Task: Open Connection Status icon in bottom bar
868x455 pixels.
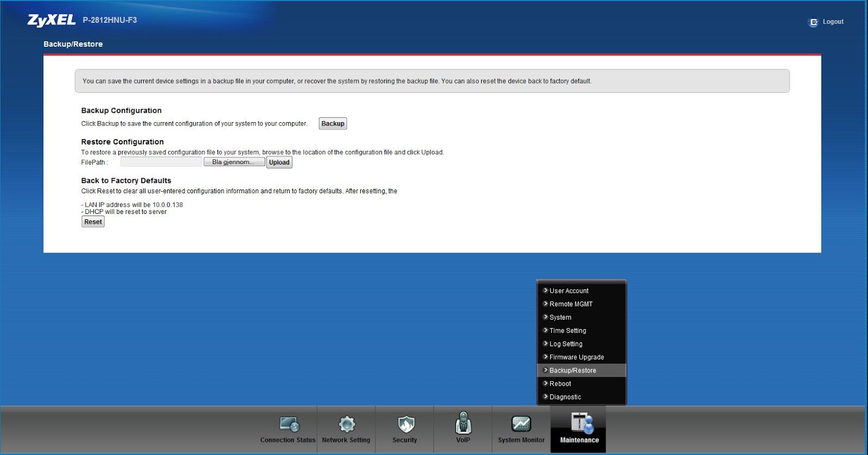Action: [x=290, y=424]
